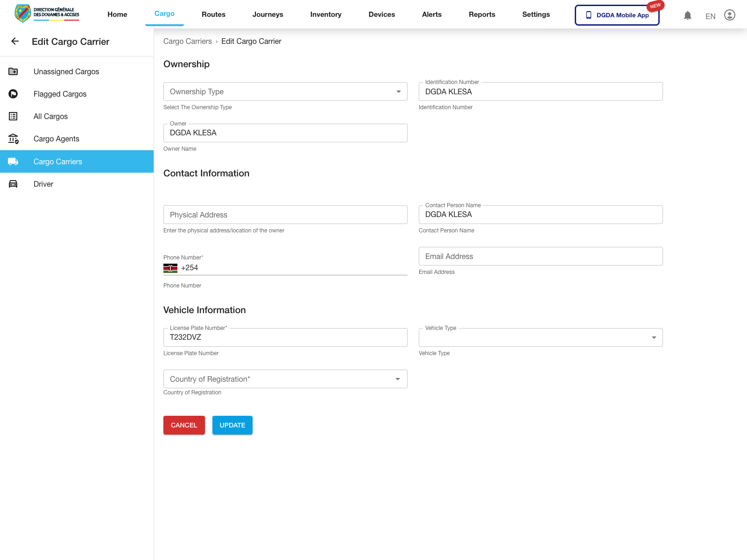Image resolution: width=747 pixels, height=560 pixels.
Task: Follow the Cargo Carriers breadcrumb link
Action: pyautogui.click(x=187, y=42)
